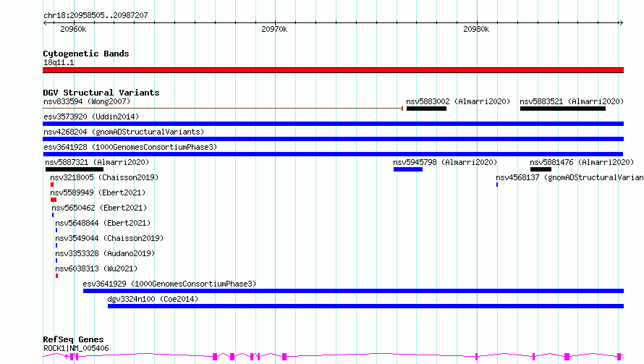Click the black nsv5881476 variant bar

(x=541, y=169)
